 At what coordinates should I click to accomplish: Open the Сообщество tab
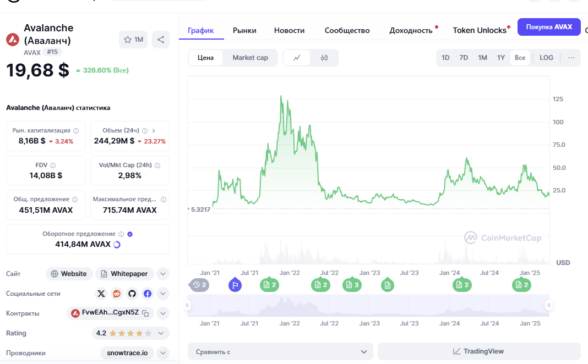[347, 30]
